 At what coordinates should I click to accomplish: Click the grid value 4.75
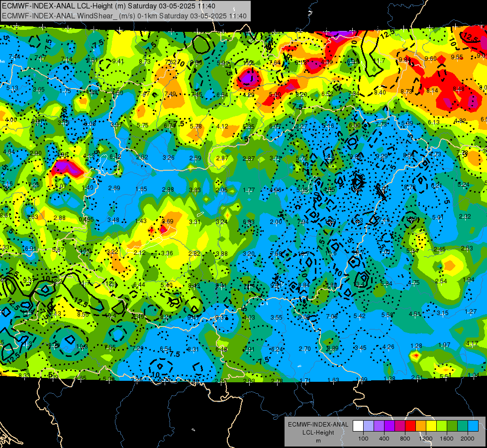pos(414,283)
